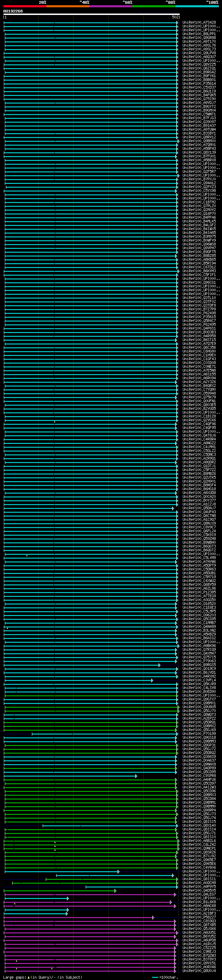
Task: Click the alignment bar for UniRef100_C3VFL4
Action: (78, 681)
